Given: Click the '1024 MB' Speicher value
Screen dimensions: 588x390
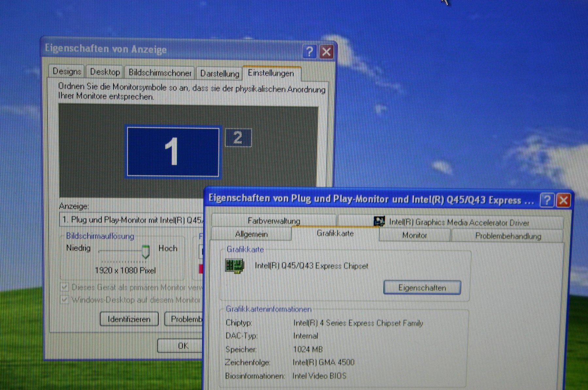Looking at the screenshot, I should point(308,350).
